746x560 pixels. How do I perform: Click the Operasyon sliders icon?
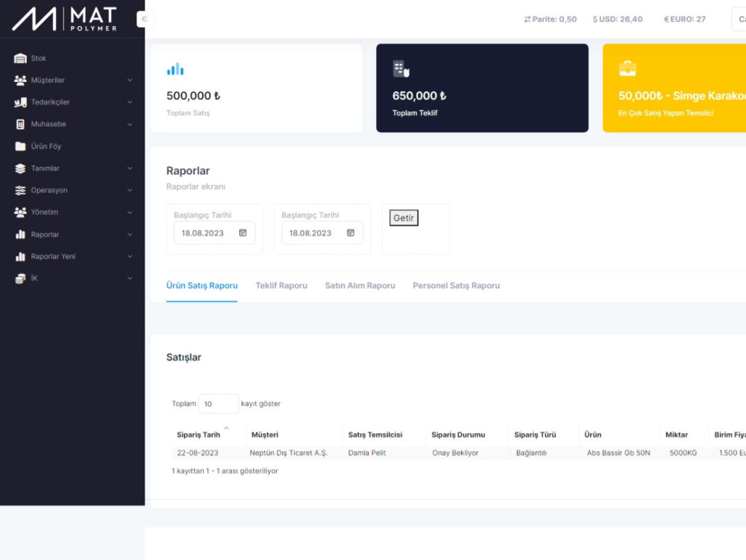pyautogui.click(x=20, y=190)
